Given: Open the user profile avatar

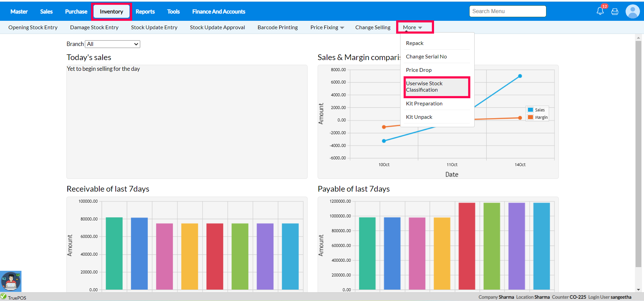Looking at the screenshot, I should 632,11.
